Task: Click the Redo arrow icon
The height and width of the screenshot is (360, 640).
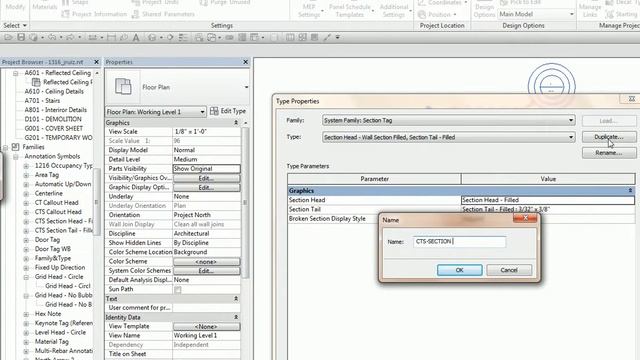Action: 70,37
